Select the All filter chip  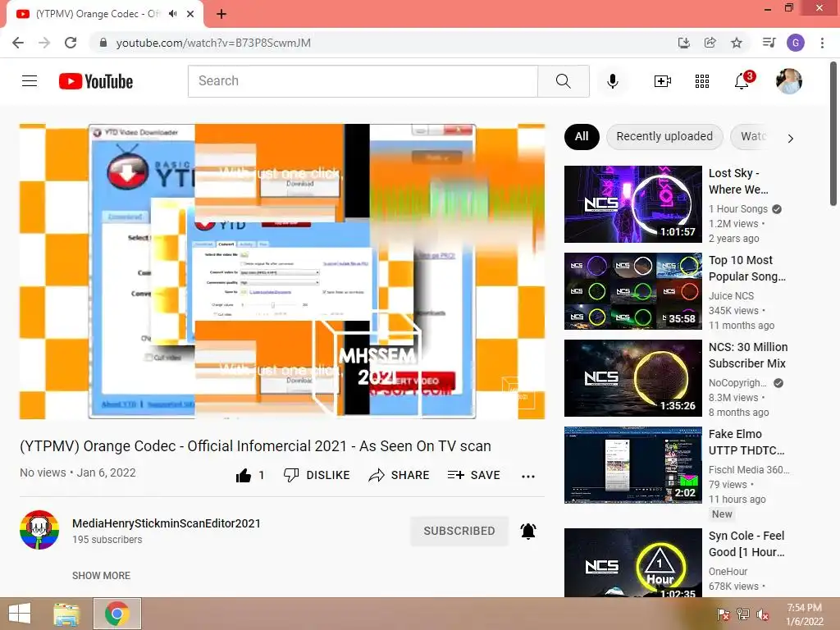pyautogui.click(x=582, y=137)
